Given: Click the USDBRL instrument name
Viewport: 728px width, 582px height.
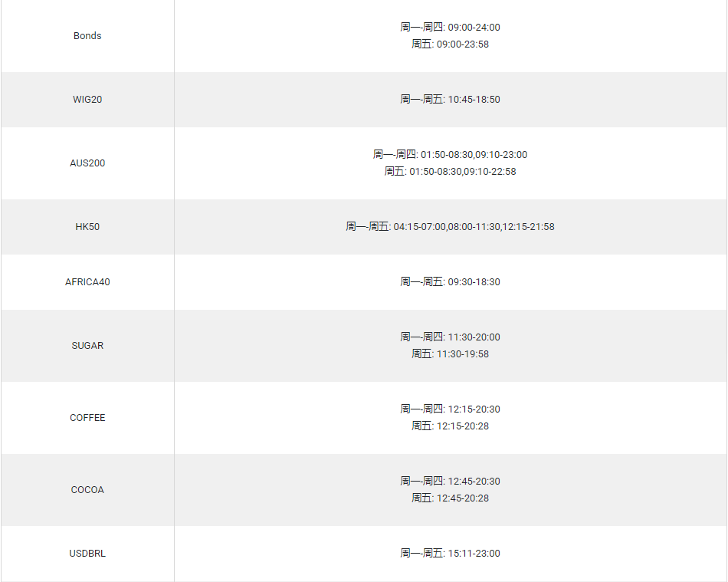Looking at the screenshot, I should pyautogui.click(x=87, y=554).
